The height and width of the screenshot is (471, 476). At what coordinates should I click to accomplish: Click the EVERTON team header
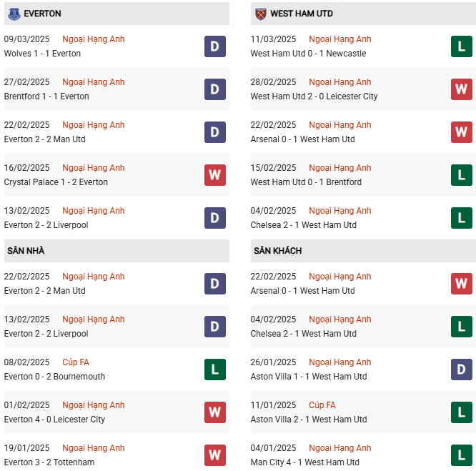pos(42,14)
